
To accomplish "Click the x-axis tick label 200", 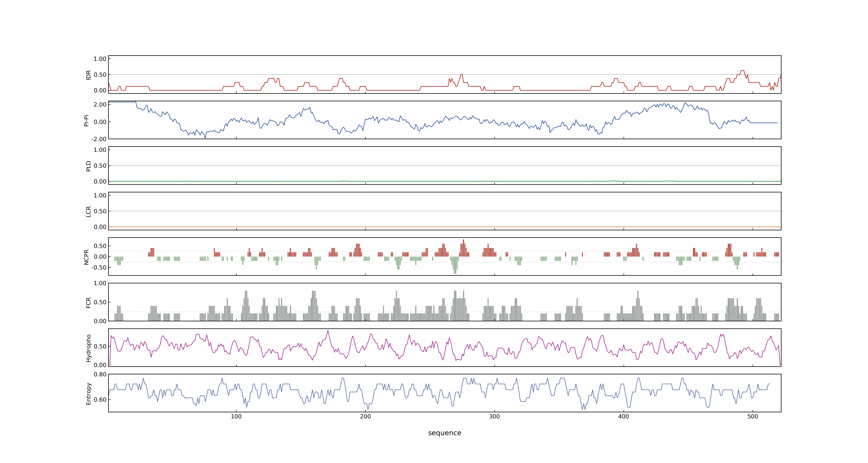I will click(x=365, y=416).
